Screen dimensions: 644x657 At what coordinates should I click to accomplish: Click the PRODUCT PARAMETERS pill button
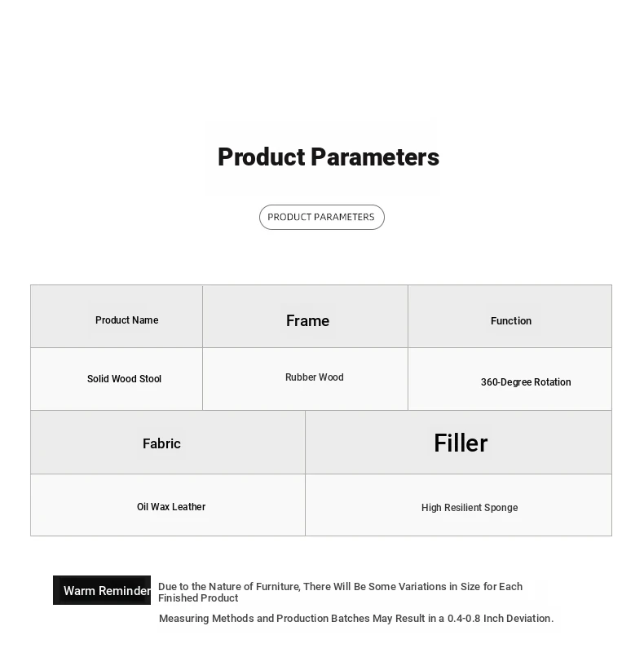tap(321, 217)
